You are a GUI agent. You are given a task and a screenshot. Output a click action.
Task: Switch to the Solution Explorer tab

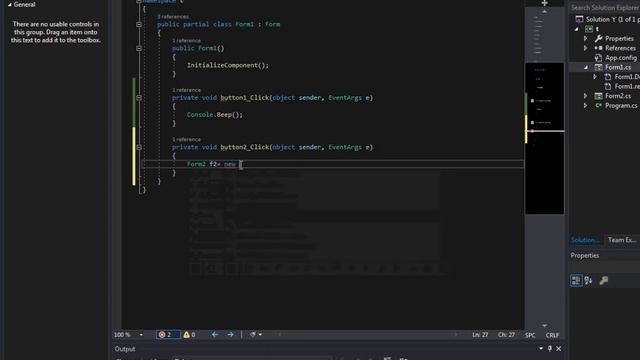click(585, 240)
